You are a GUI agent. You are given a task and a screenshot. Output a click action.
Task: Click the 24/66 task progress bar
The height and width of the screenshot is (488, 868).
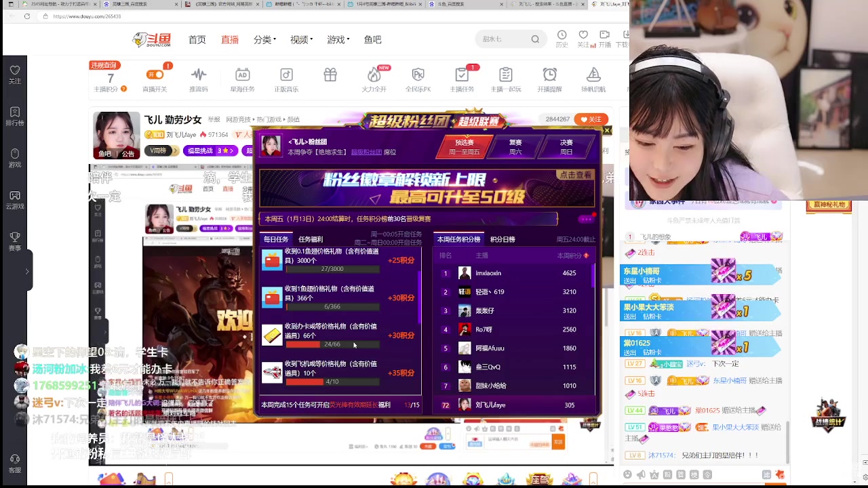point(332,344)
